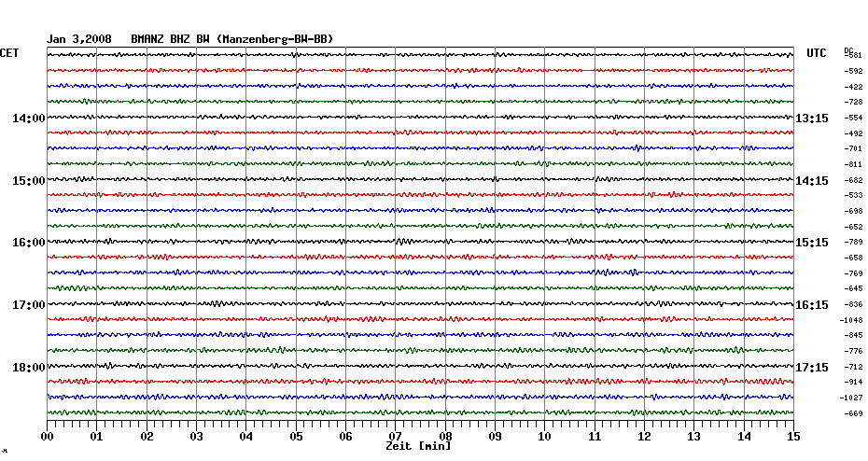Click the DC offset value '-422'
Viewport: 868px width, 461px height.
coord(853,87)
